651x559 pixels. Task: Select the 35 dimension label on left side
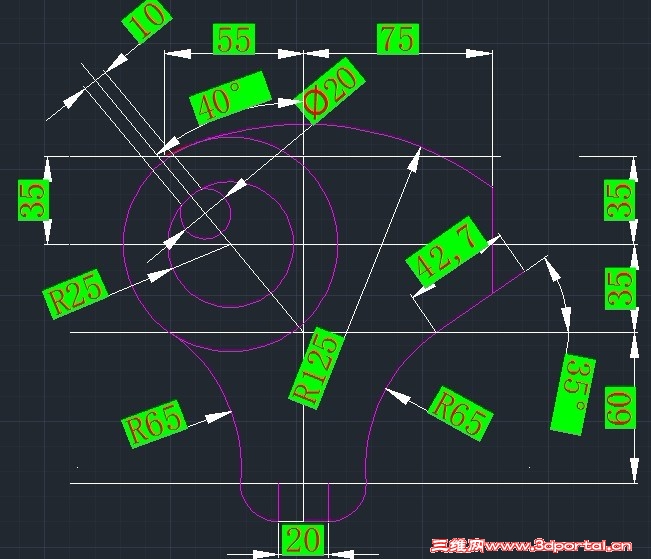(x=33, y=200)
